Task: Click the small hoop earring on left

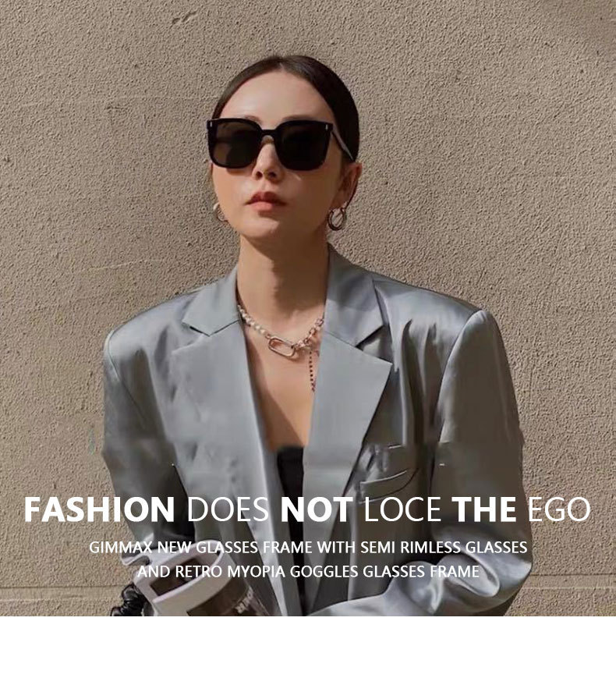Action: [x=219, y=212]
